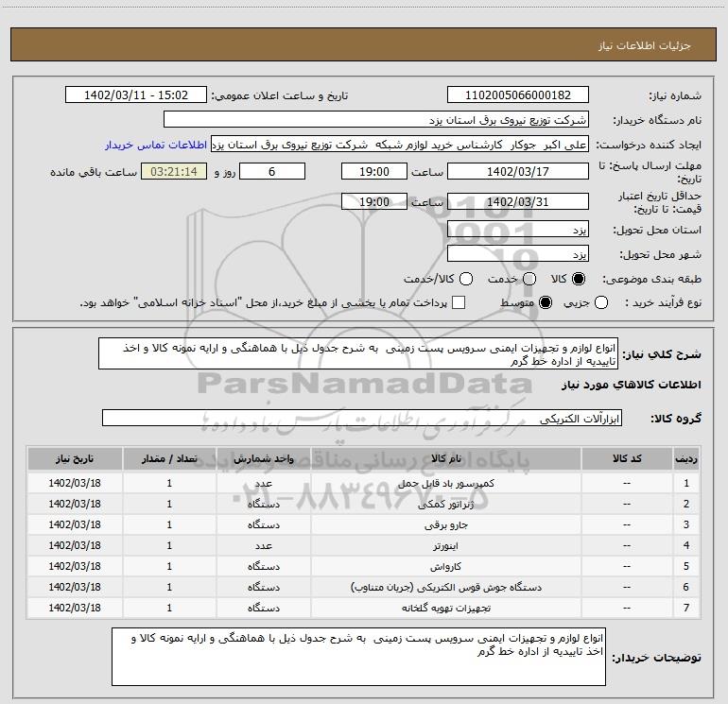This screenshot has height=704, width=728.
Task: Click the استان محل تحویل field
Action: (518, 230)
